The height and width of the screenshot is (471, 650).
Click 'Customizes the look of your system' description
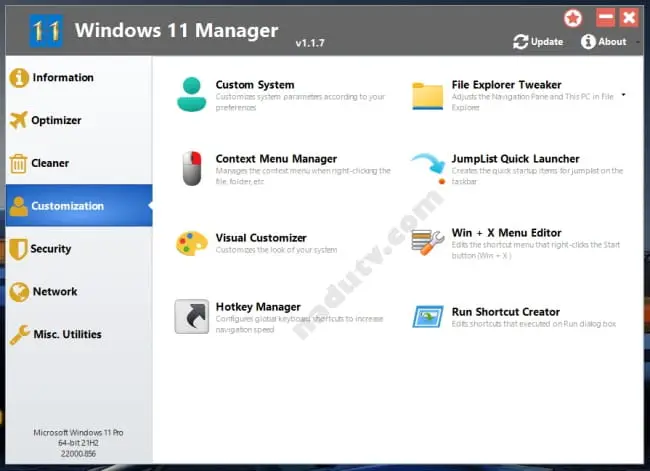pos(276,250)
